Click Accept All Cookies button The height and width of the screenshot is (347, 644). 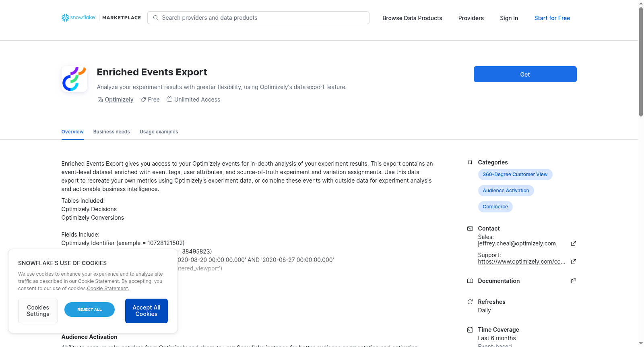pyautogui.click(x=147, y=311)
